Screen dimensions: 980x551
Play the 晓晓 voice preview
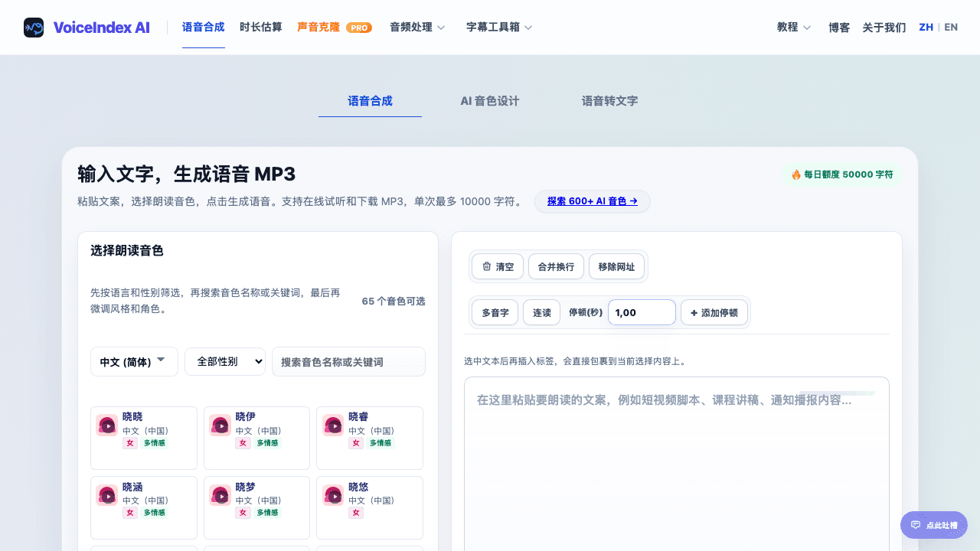coord(107,425)
